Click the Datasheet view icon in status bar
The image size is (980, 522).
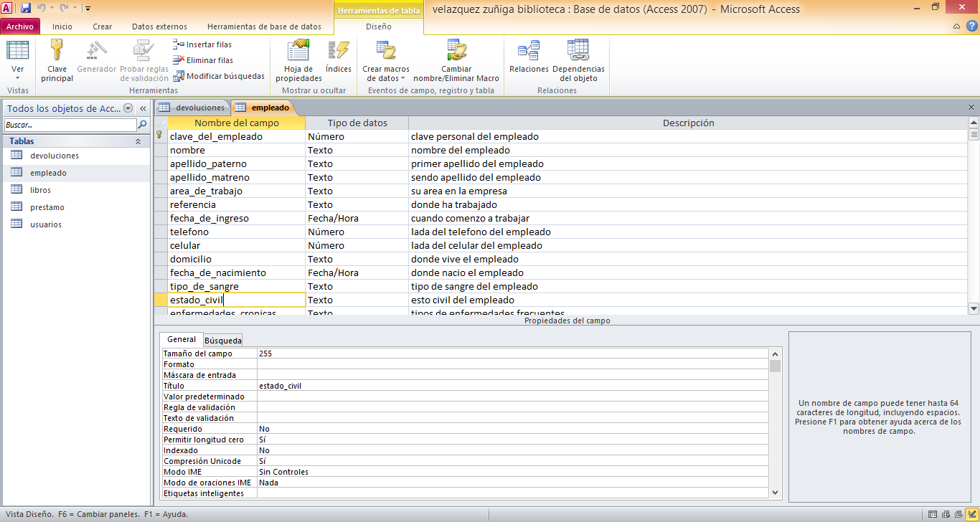(933, 514)
